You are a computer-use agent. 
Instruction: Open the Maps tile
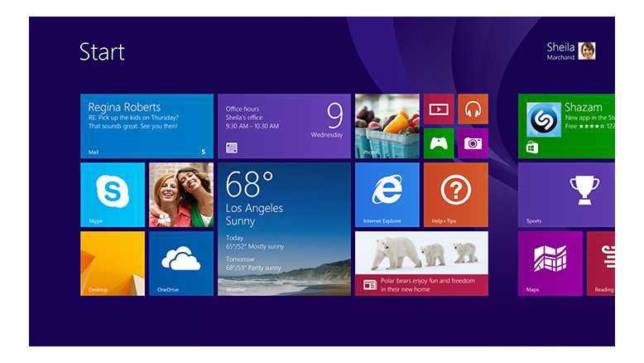(550, 264)
